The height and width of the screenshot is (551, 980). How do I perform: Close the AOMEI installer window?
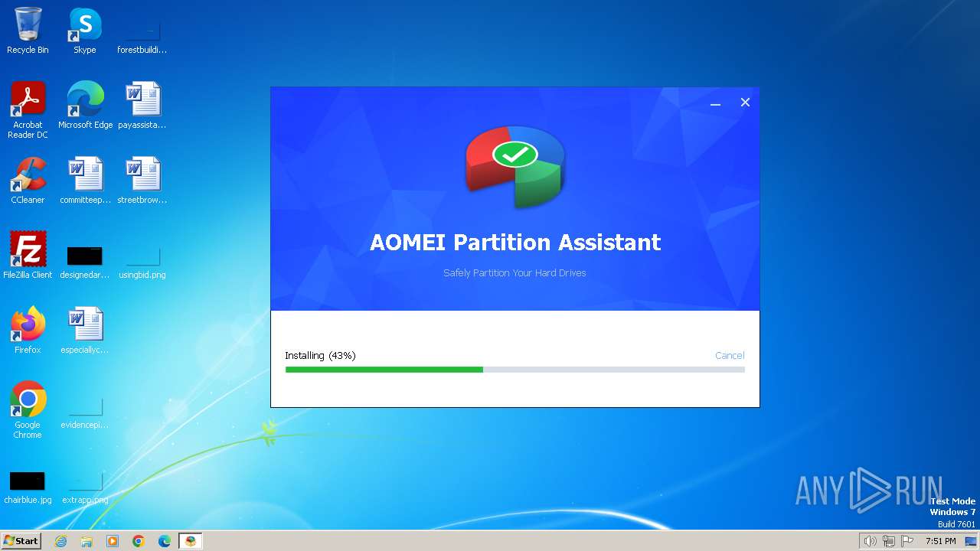coord(745,103)
